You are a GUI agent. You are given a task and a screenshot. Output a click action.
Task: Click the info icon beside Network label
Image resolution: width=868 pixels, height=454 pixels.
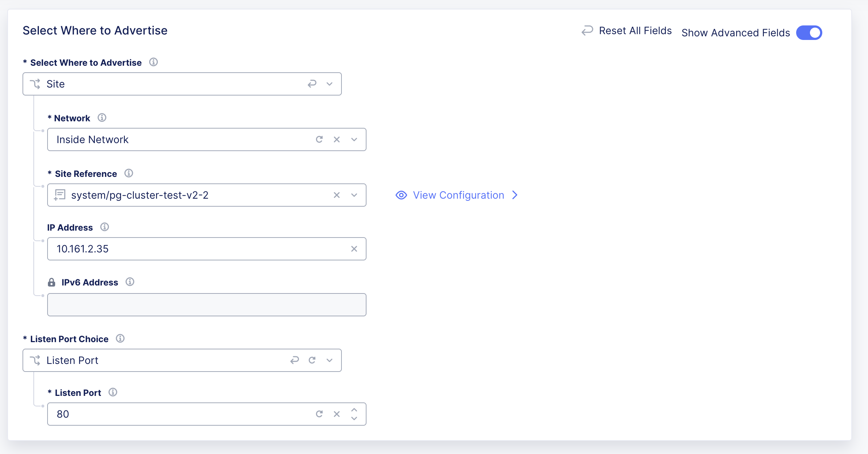point(102,117)
